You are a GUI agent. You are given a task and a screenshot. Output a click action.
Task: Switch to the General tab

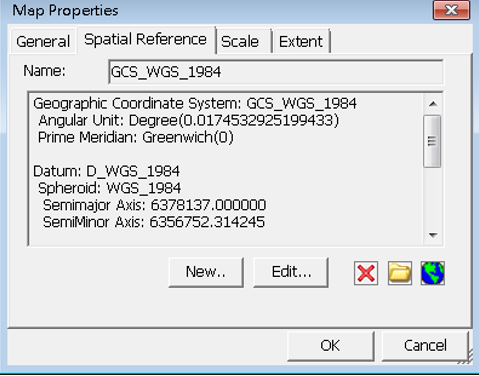43,42
